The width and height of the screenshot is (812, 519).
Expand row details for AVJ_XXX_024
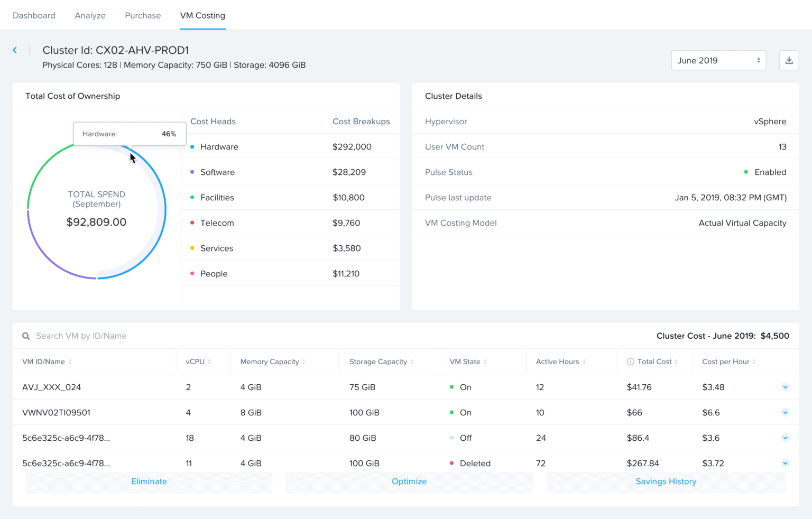pos(785,387)
